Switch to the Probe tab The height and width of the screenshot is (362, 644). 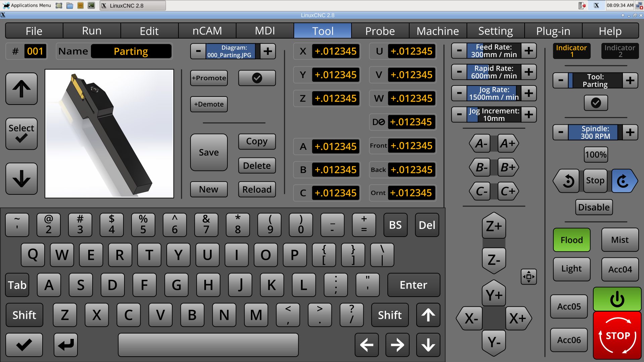click(380, 31)
